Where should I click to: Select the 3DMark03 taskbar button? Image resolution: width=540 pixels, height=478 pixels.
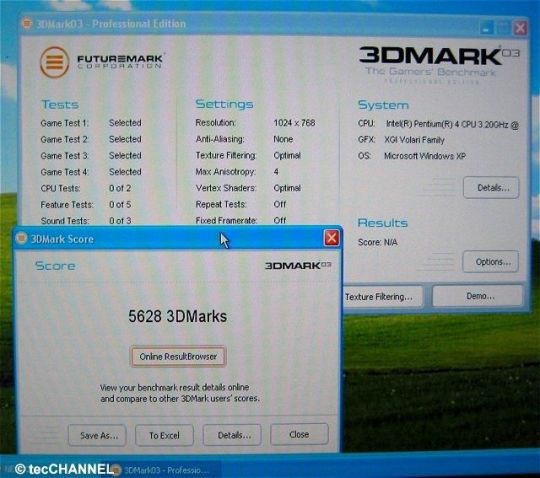(162, 470)
